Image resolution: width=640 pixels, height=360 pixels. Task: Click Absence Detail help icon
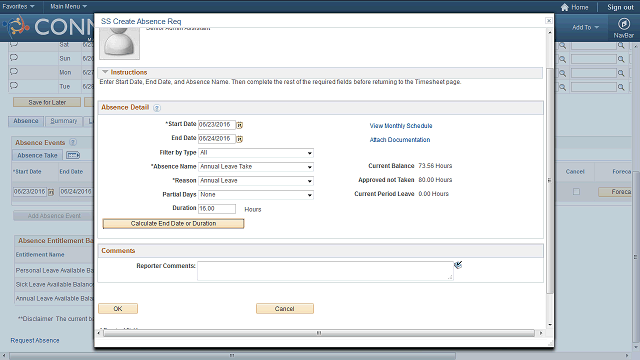[x=157, y=108]
